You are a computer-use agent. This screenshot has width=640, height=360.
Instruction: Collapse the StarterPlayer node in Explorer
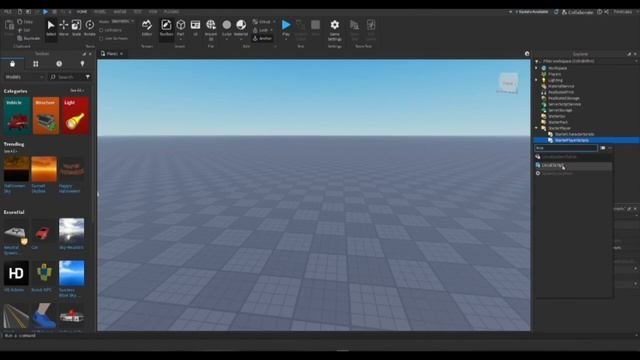(537, 128)
